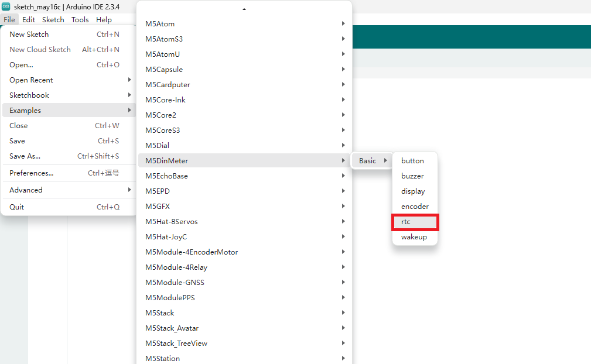The image size is (591, 364).
Task: Expand M5Cardputer examples
Action: click(244, 84)
